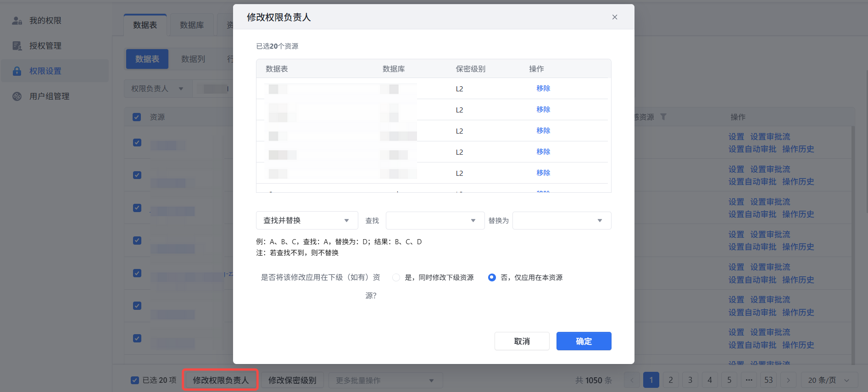
Task: Click 移除 in the fifth dialog row
Action: click(543, 173)
